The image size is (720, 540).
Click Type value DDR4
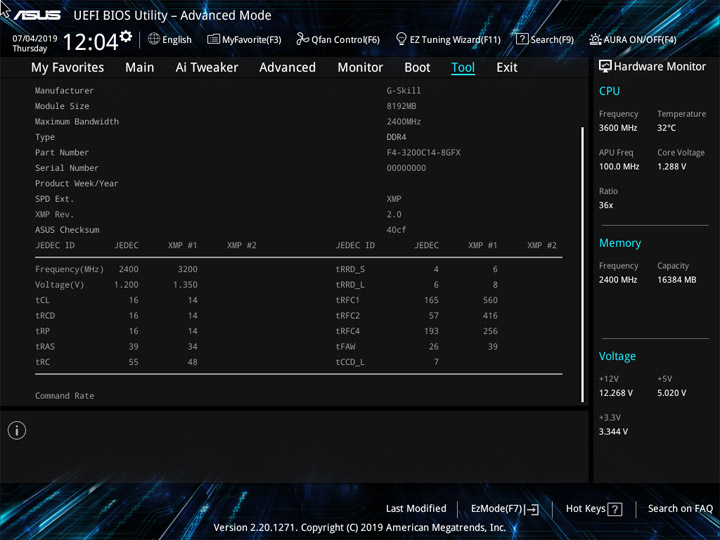tap(396, 137)
